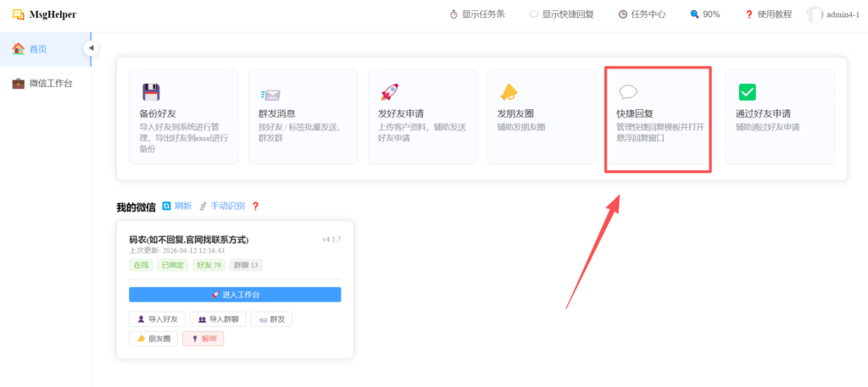Screen dimensions: 868x387
Task: Click the red question mark help icon
Action: click(255, 206)
